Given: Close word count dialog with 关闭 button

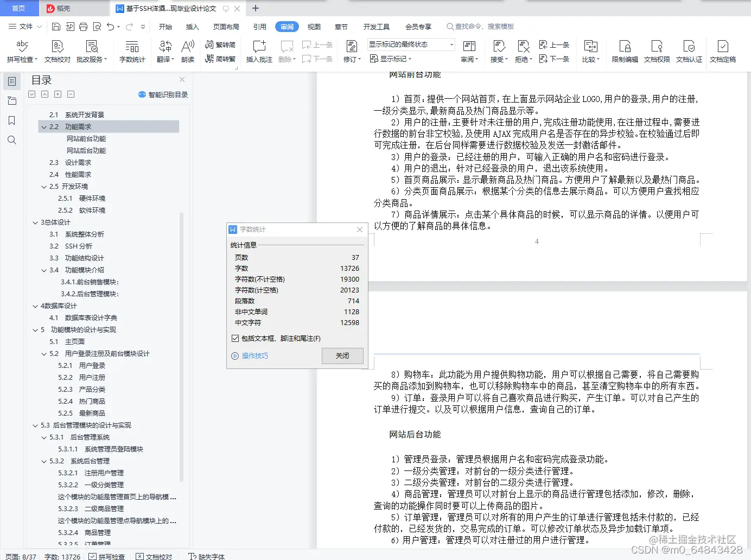Looking at the screenshot, I should (x=342, y=356).
